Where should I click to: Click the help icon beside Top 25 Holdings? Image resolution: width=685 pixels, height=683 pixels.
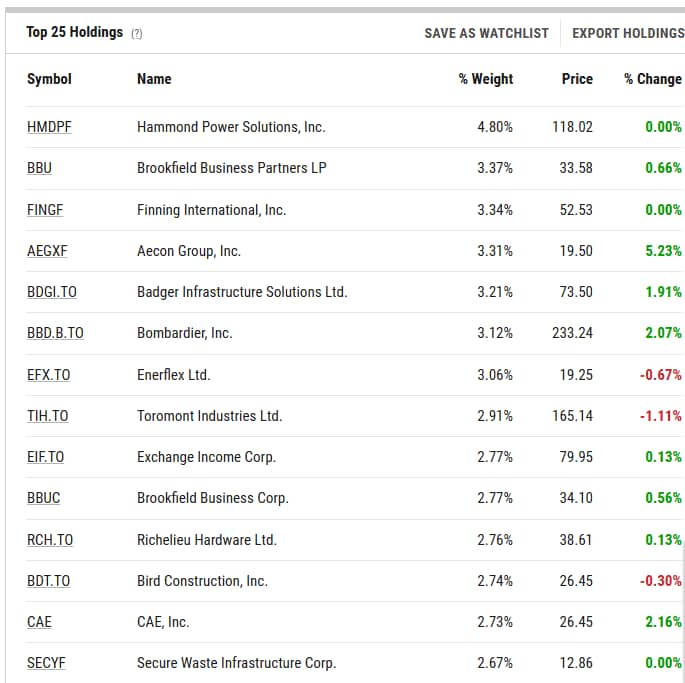click(x=137, y=33)
